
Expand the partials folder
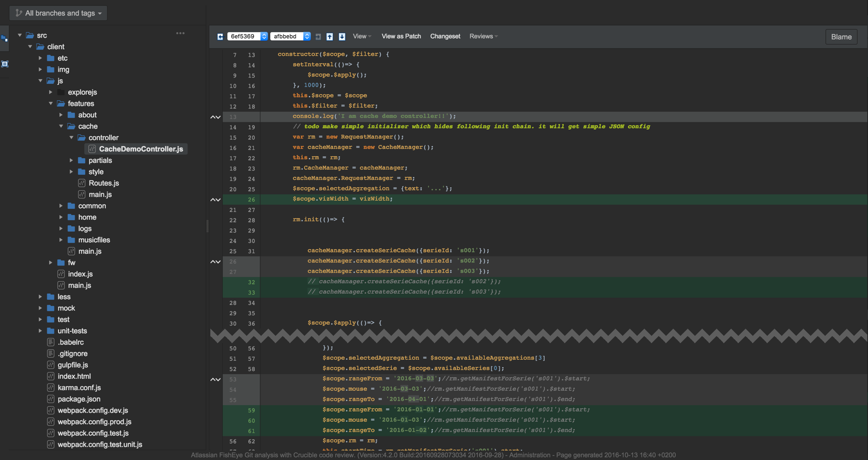71,160
